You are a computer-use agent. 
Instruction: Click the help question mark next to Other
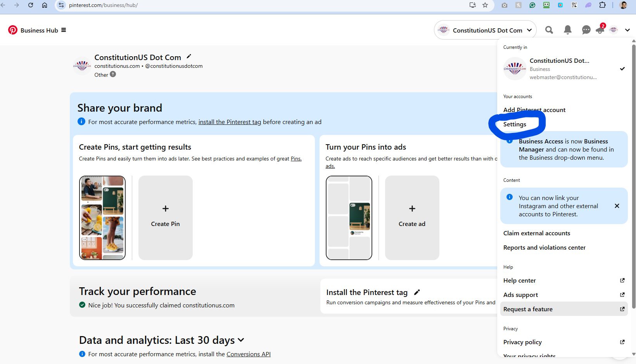click(113, 74)
